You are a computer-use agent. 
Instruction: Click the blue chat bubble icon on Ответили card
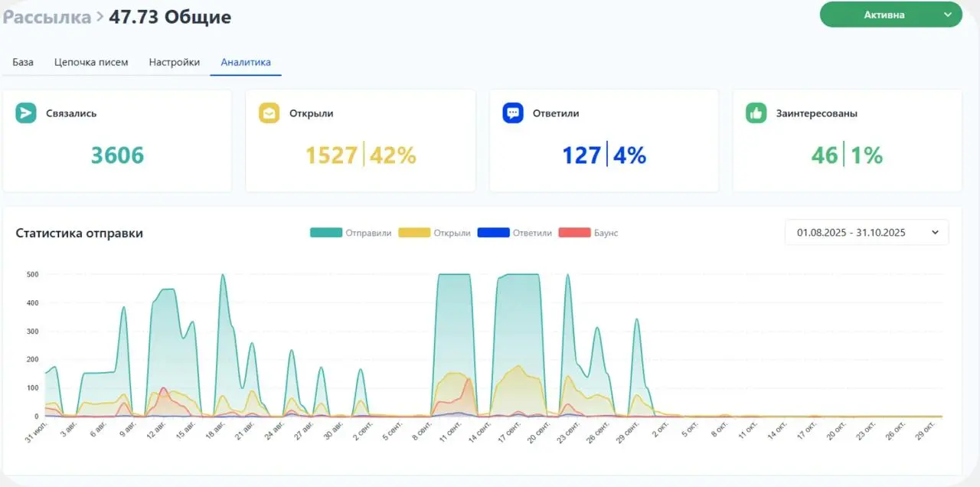[513, 113]
